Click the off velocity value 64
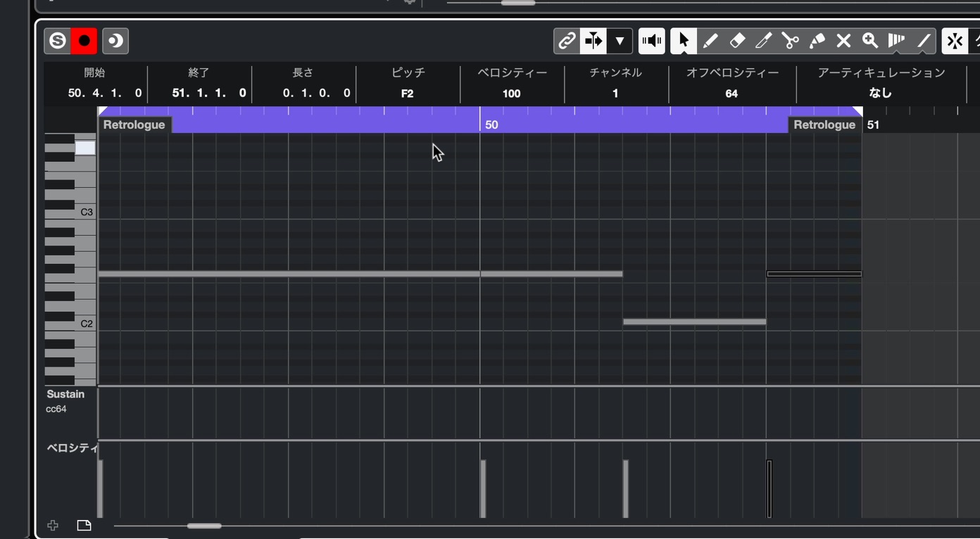This screenshot has width=980, height=539. [731, 93]
